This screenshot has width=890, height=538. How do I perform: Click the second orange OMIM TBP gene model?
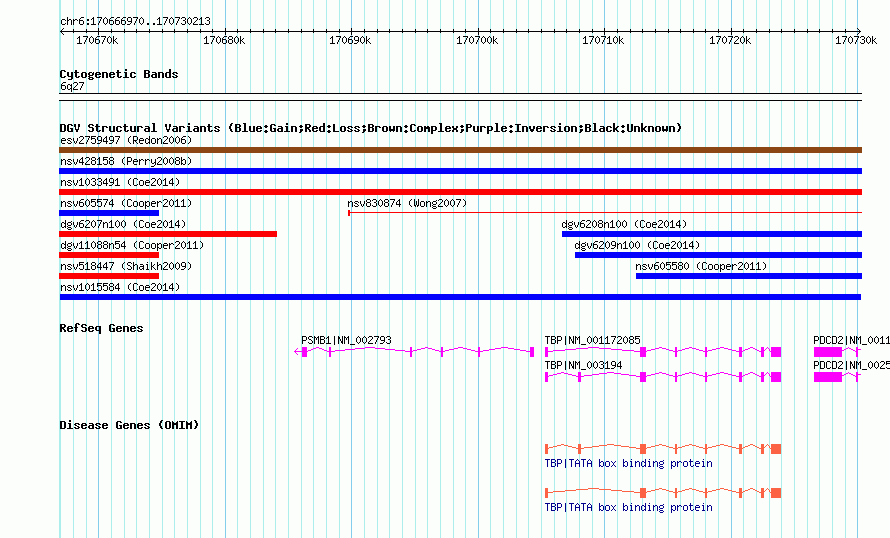pos(663,493)
